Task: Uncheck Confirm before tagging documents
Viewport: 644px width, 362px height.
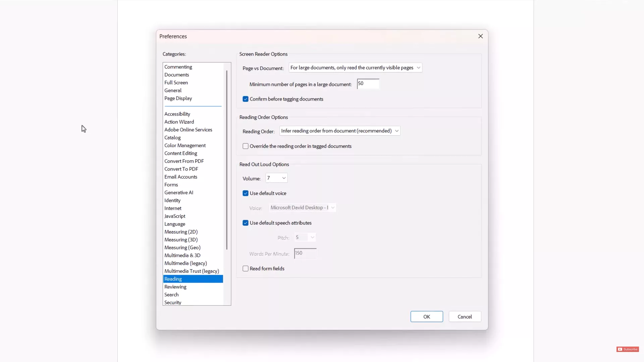Action: [x=246, y=99]
